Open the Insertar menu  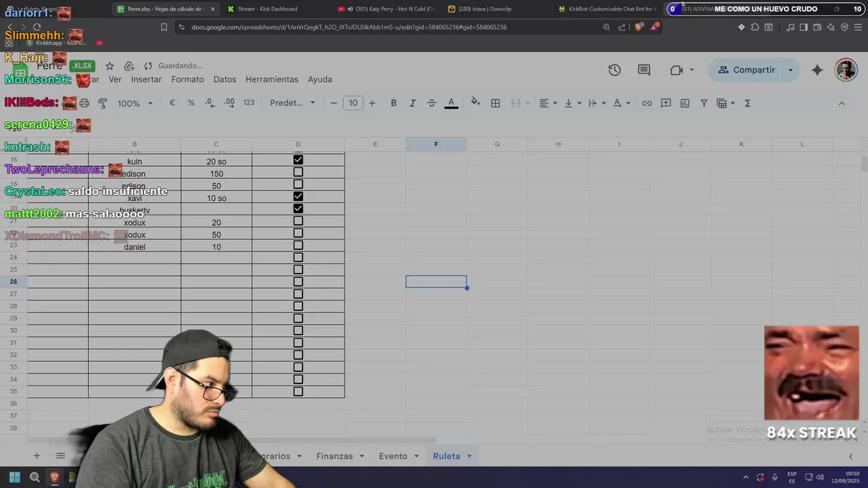pos(146,79)
